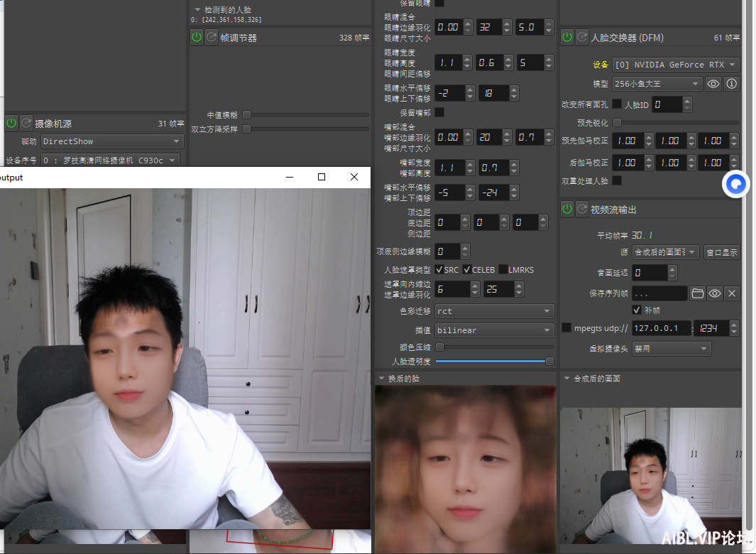Viewport: 756px width, 554px height.
Task: Collapse the 换后的脸 preview section
Action: pyautogui.click(x=381, y=379)
